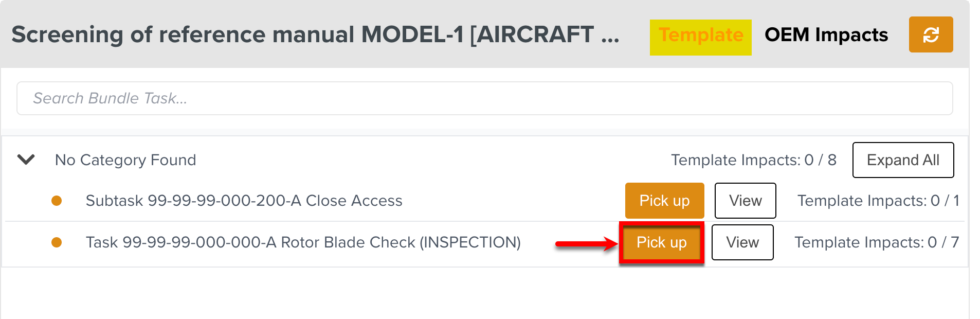This screenshot has height=319, width=980.
Task: View the Close Access subtask
Action: [745, 201]
